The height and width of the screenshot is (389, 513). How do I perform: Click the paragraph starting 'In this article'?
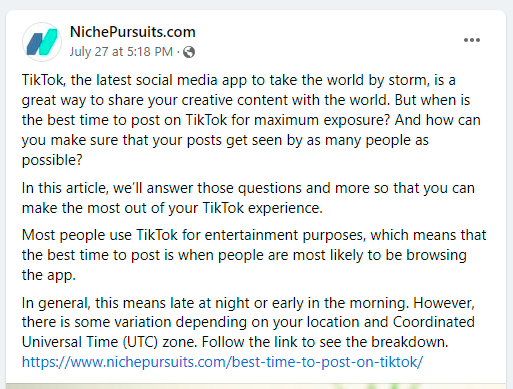pyautogui.click(x=248, y=198)
